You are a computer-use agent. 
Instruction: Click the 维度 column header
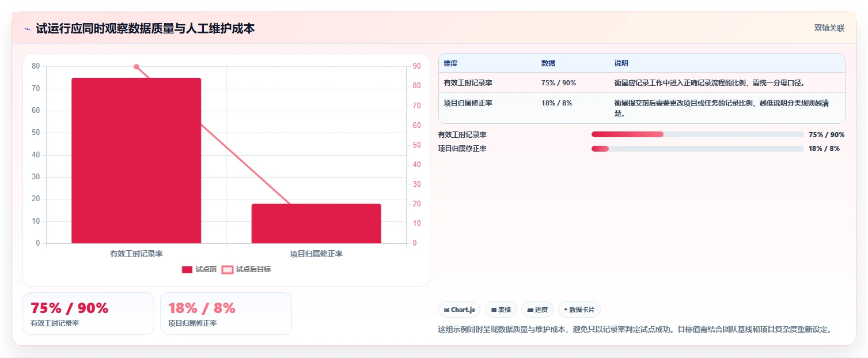(x=451, y=63)
